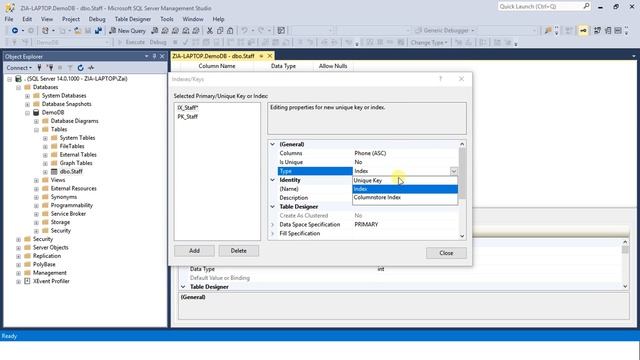Click the Refresh icon in Object Explorer
This screenshot has width=640, height=360.
tap(80, 68)
